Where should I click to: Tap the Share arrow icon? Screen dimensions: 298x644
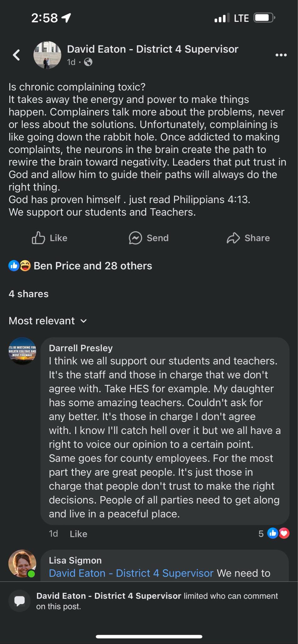pyautogui.click(x=233, y=238)
